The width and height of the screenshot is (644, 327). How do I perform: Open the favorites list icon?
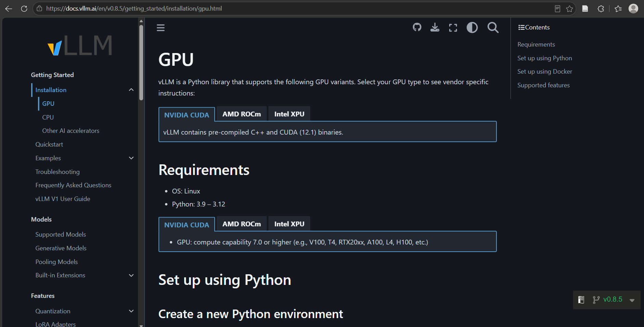pyautogui.click(x=618, y=9)
